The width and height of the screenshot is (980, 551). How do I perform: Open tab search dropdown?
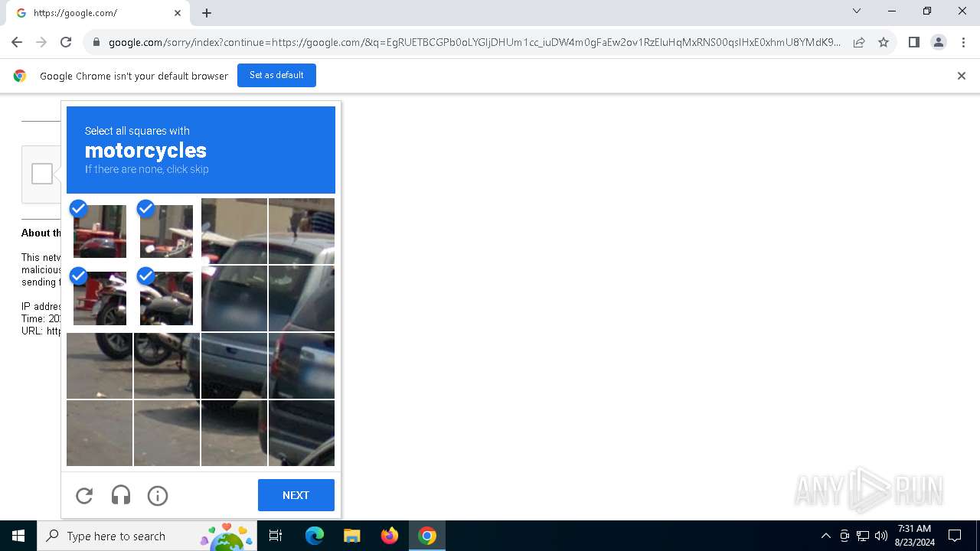[x=857, y=11]
